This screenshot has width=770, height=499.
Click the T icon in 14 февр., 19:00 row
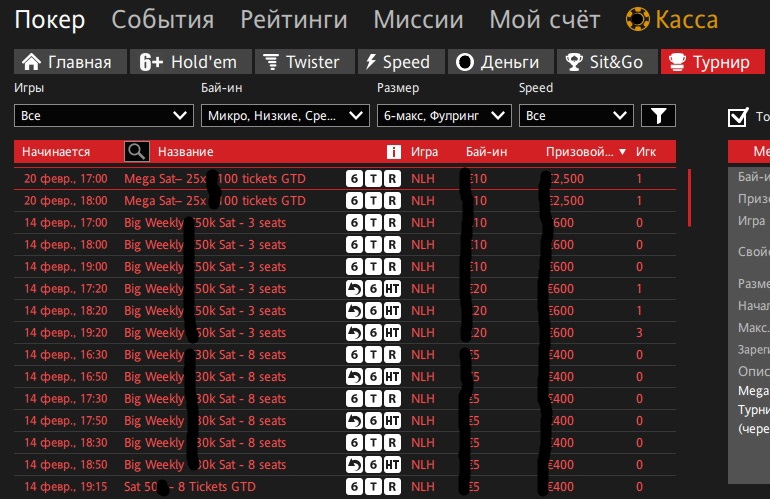tap(373, 267)
